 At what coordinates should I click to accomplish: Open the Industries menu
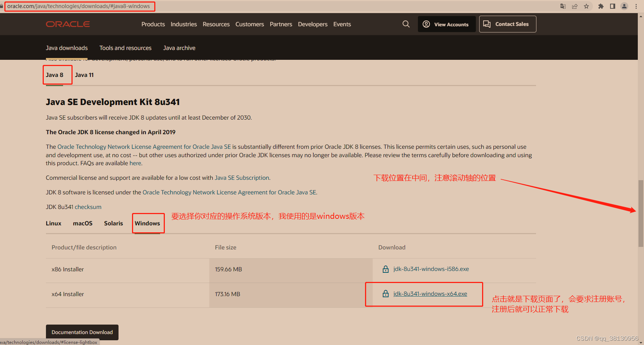(x=184, y=24)
